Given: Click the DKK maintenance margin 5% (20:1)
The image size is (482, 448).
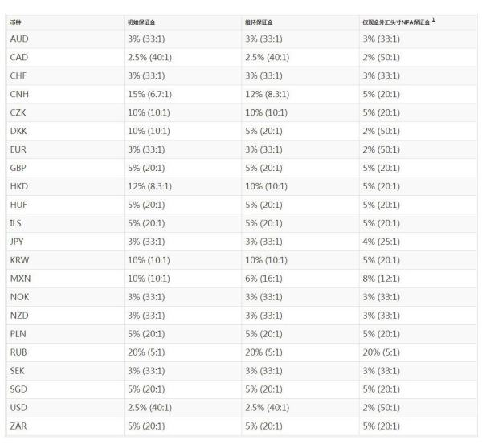Looking at the screenshot, I should point(264,131).
